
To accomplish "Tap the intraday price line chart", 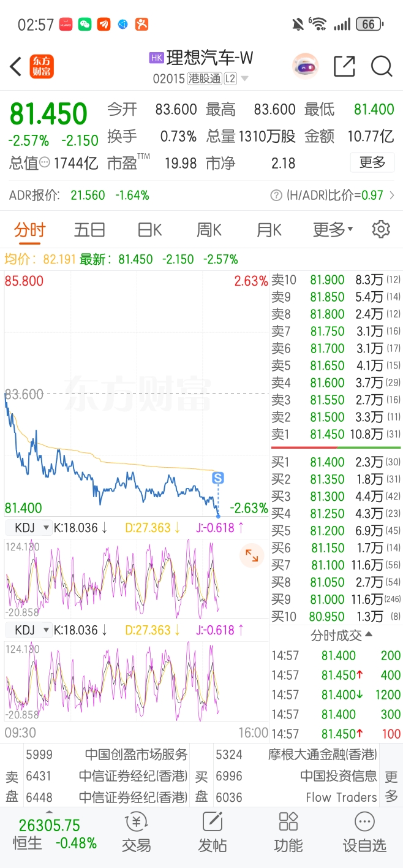I will 136,394.
